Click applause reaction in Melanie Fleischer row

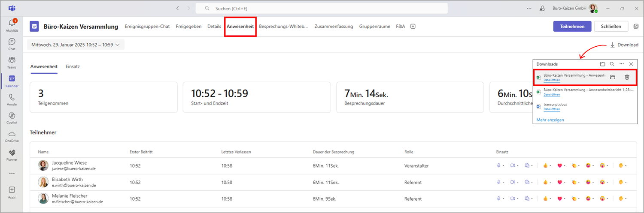(x=574, y=198)
